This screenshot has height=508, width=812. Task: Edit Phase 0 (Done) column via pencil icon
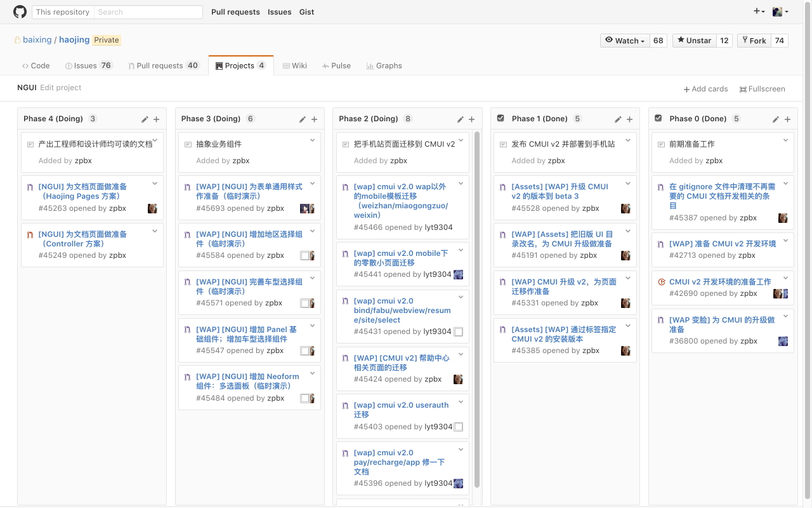(x=776, y=119)
